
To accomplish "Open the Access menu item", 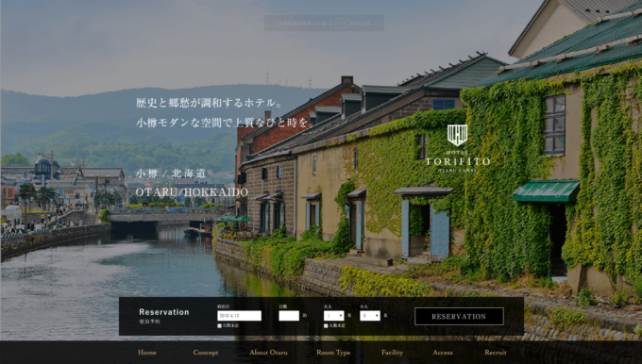I will [x=443, y=353].
